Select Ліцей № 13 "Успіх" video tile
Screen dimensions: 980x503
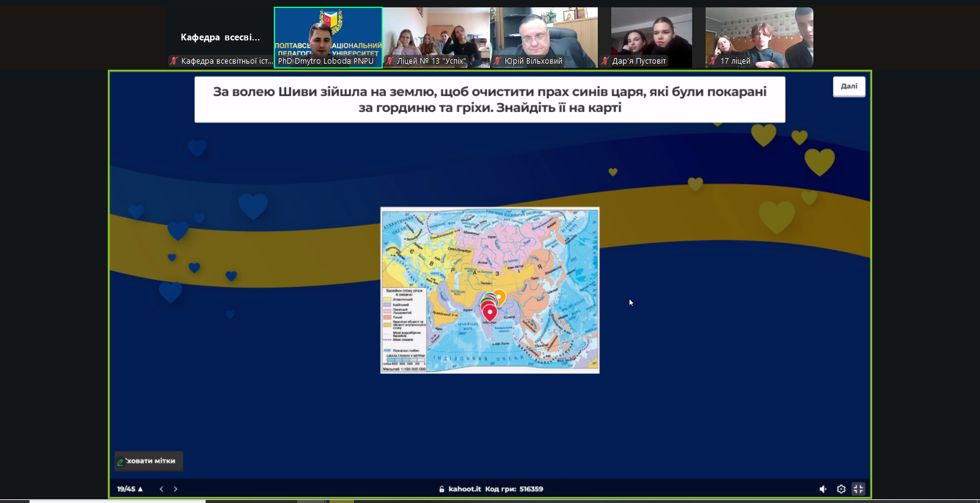[436, 37]
